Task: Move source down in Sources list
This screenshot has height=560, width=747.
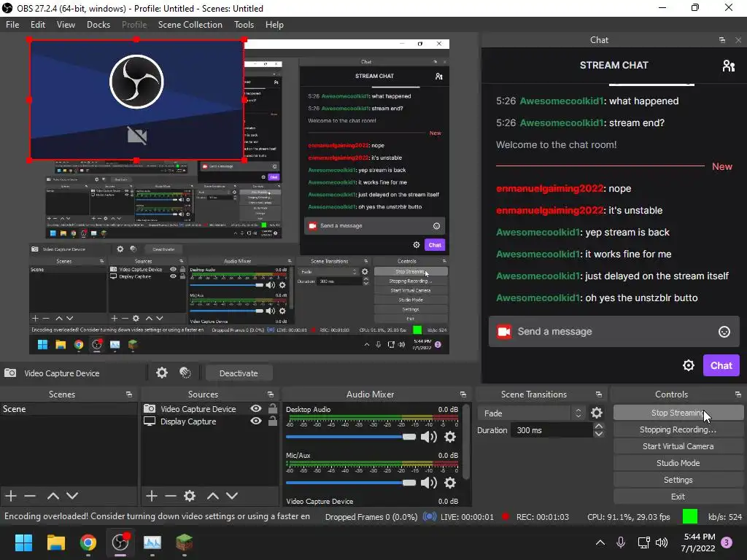Action: (x=232, y=496)
